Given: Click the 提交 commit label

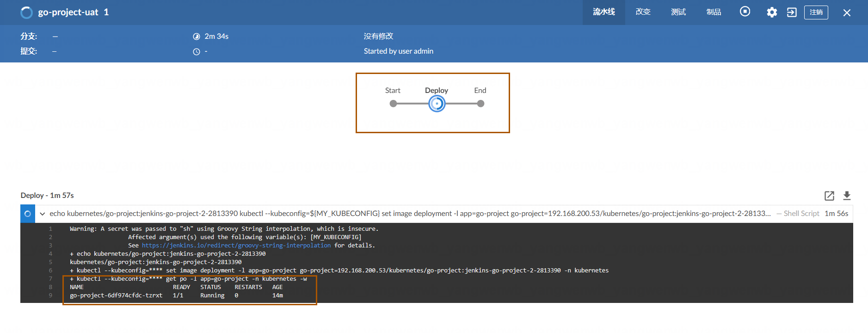Looking at the screenshot, I should tap(29, 51).
